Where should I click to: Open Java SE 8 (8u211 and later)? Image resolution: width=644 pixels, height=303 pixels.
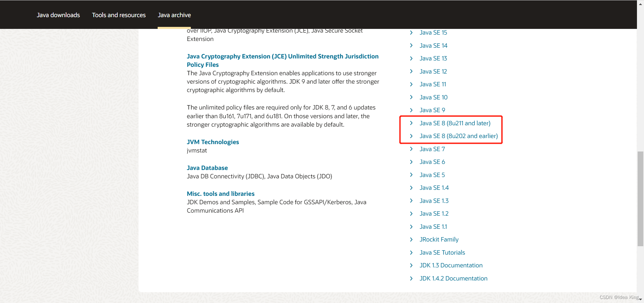(455, 123)
